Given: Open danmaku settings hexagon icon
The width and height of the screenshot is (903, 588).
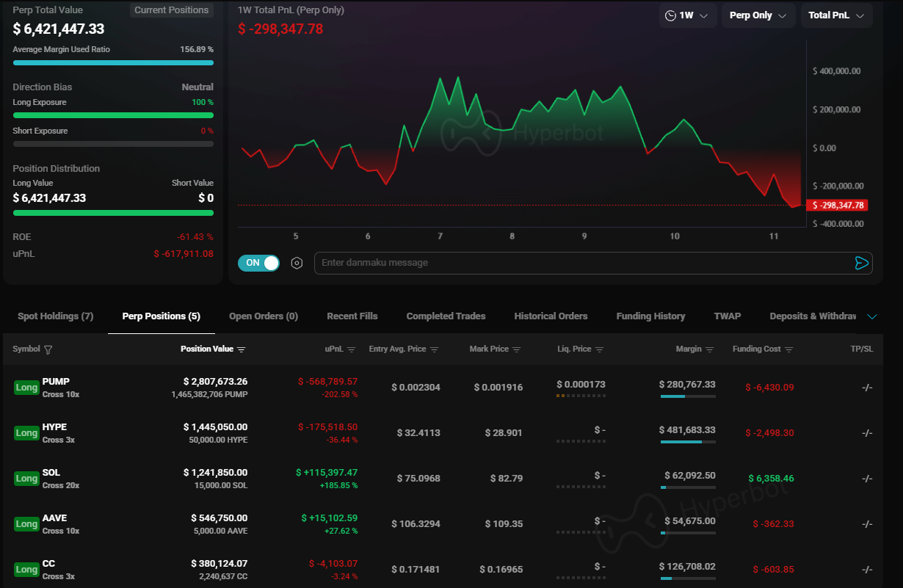Looking at the screenshot, I should pyautogui.click(x=297, y=263).
